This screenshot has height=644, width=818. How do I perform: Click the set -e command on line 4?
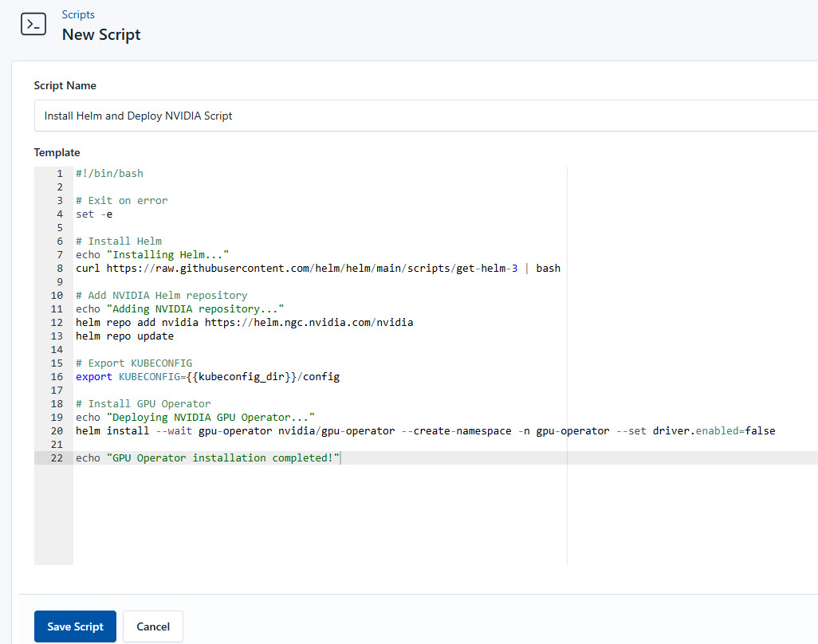click(96, 214)
